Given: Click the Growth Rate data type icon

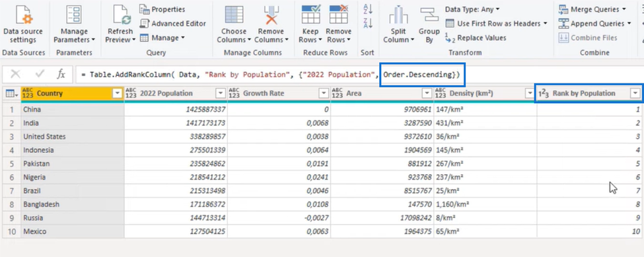Looking at the screenshot, I should (x=234, y=94).
